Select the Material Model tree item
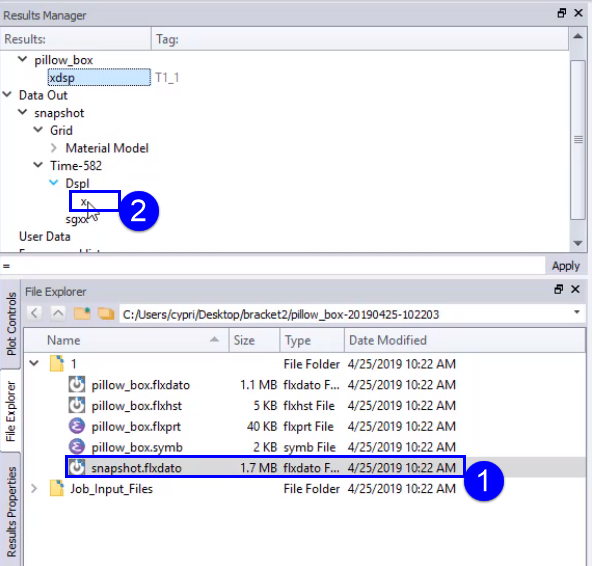This screenshot has height=566, width=592. tap(107, 148)
